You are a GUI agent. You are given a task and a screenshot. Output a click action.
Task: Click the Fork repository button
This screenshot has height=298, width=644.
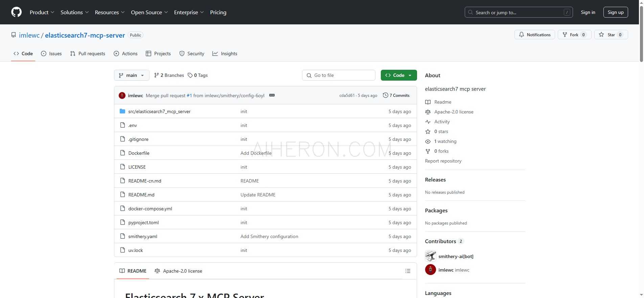click(574, 35)
